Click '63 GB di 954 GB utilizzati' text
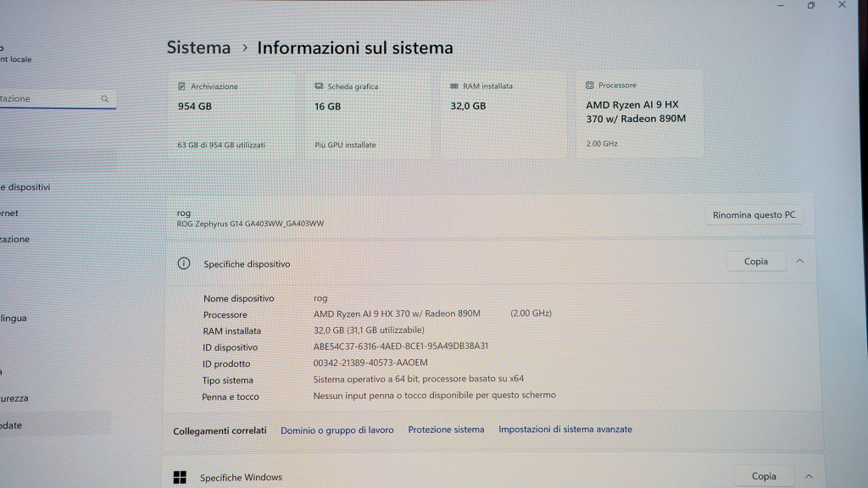The width and height of the screenshot is (868, 488). (x=221, y=145)
